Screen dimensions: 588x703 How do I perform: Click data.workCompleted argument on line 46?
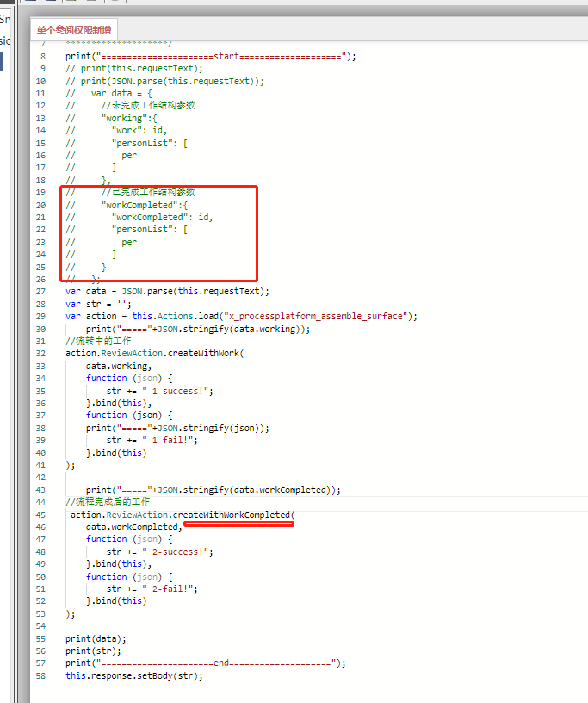tap(133, 527)
